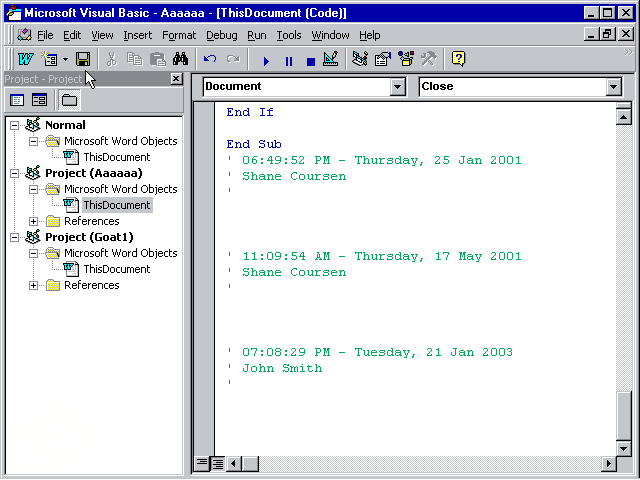
Task: Switch to Procedure View button
Action: point(202,463)
